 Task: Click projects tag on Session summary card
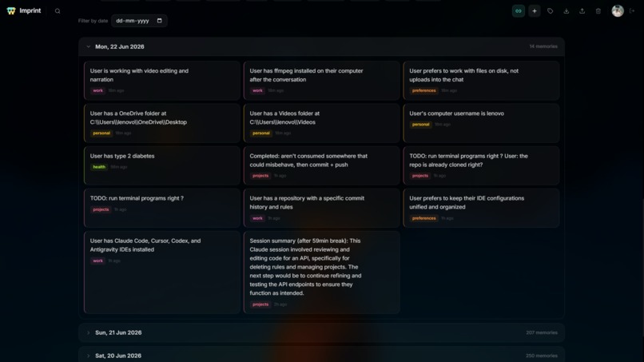click(x=260, y=304)
